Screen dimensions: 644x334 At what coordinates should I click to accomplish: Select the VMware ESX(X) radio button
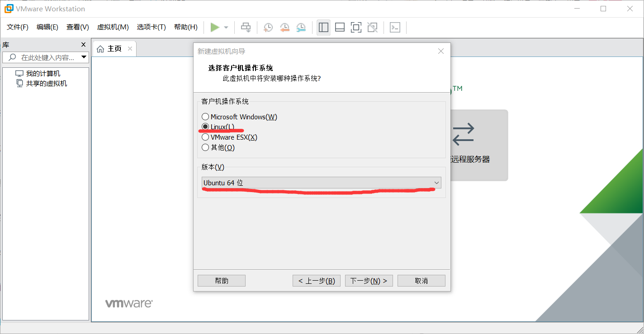[x=205, y=137]
